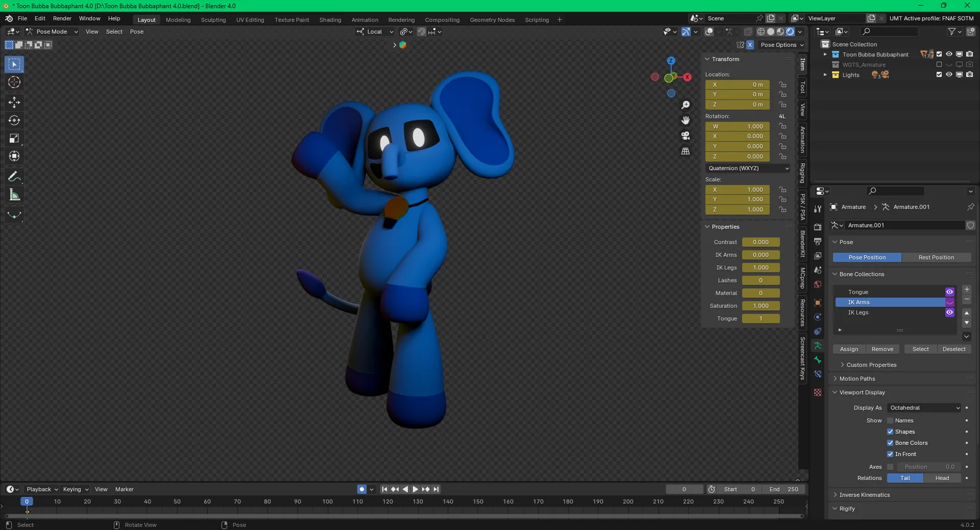Click the viewport pan hand icon
Viewport: 980px width, 530px height.
[x=685, y=121]
